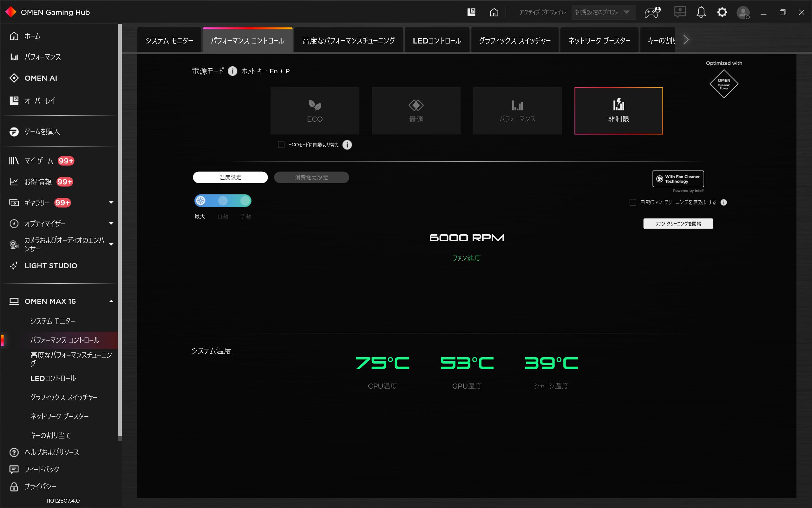Switch to システム モニター tab

click(x=169, y=40)
